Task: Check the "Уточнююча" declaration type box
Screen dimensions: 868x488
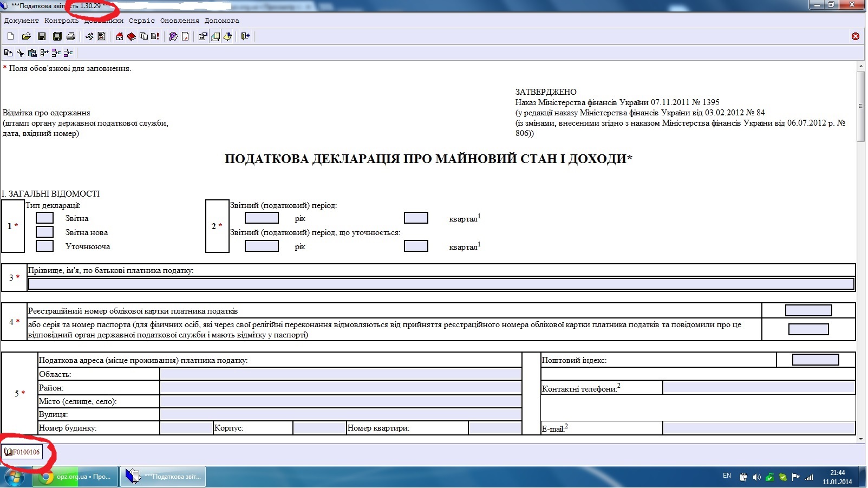Action: (44, 246)
